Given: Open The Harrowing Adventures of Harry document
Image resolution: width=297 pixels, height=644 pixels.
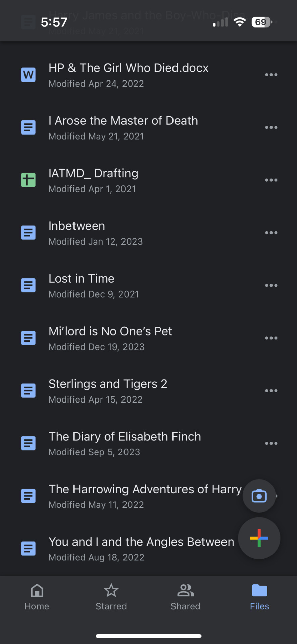Looking at the screenshot, I should pyautogui.click(x=145, y=496).
